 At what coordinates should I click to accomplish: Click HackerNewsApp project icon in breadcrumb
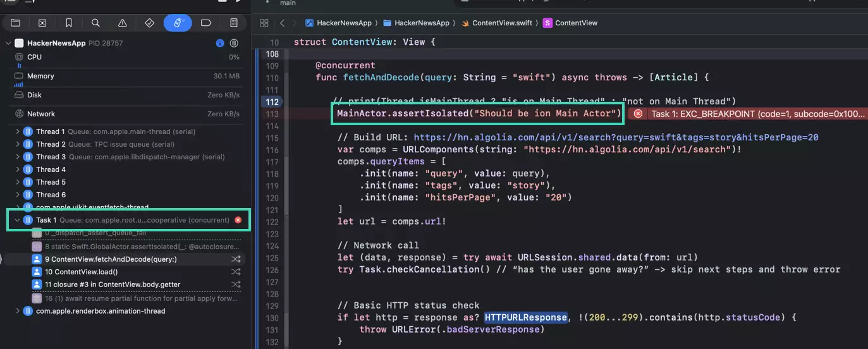pos(310,23)
